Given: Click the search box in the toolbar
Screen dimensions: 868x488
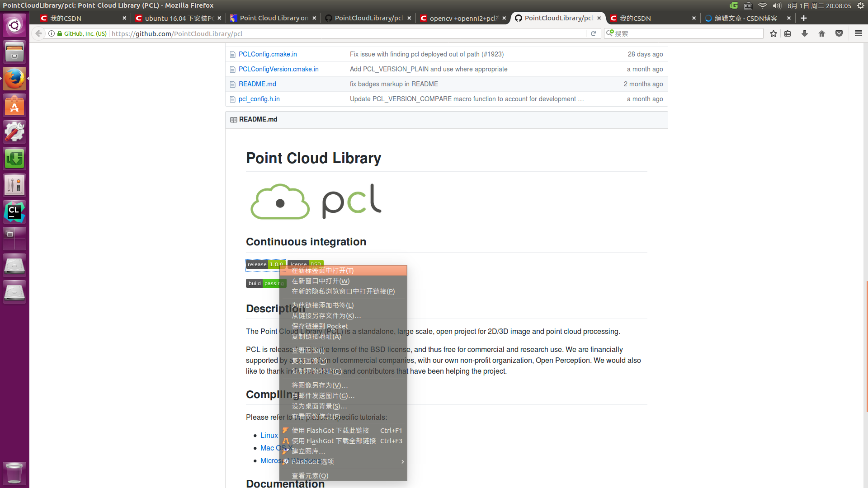Looking at the screenshot, I should pos(687,33).
